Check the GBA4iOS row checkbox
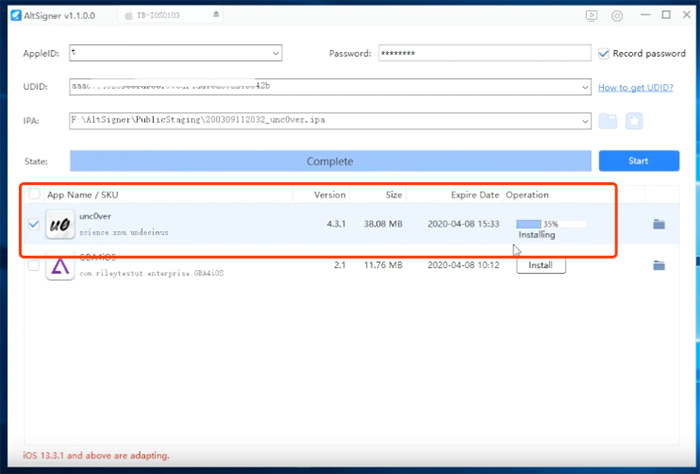The image size is (700, 474). click(35, 266)
